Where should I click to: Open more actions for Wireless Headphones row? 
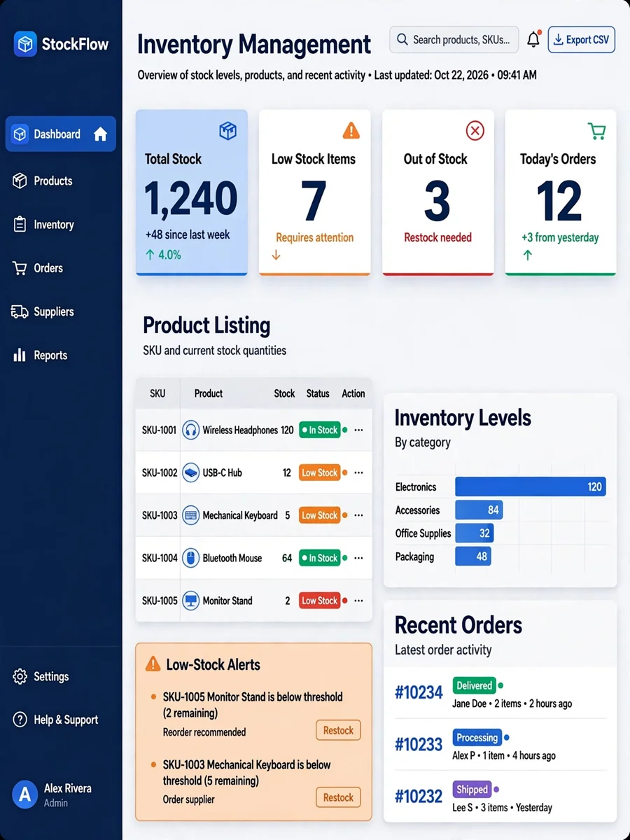358,430
